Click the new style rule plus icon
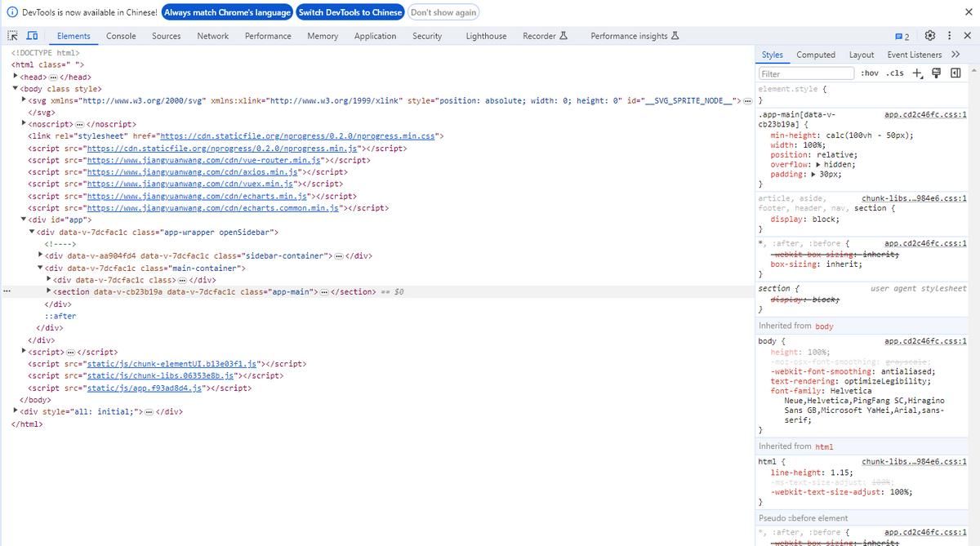This screenshot has width=980, height=546. click(x=916, y=73)
